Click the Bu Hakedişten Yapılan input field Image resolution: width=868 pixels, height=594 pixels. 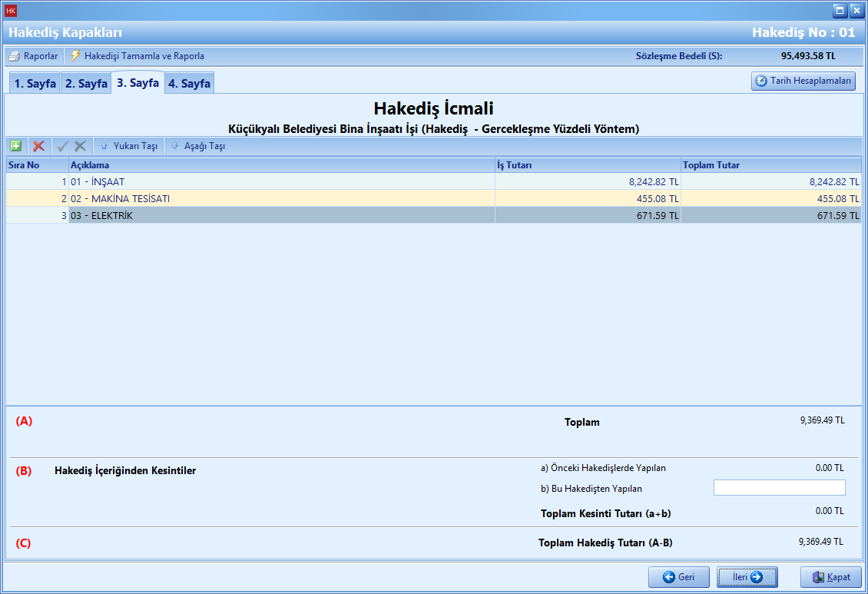click(x=779, y=488)
